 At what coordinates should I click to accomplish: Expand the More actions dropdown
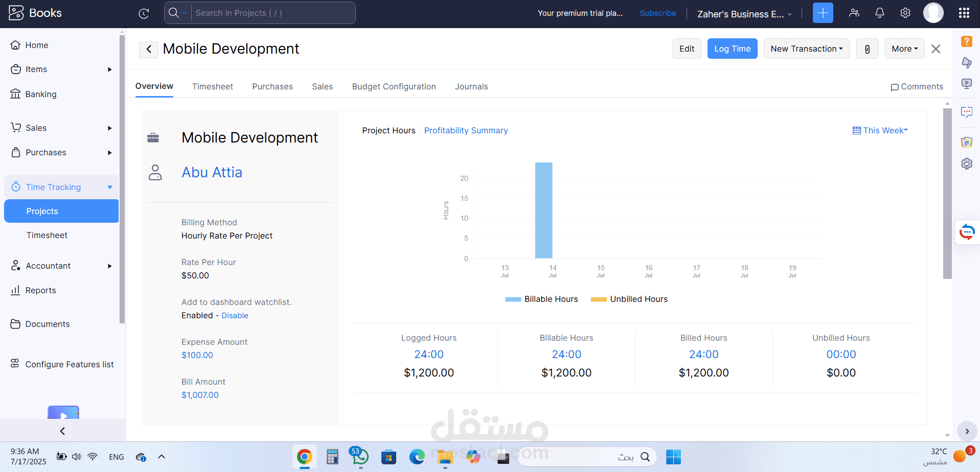(x=904, y=49)
